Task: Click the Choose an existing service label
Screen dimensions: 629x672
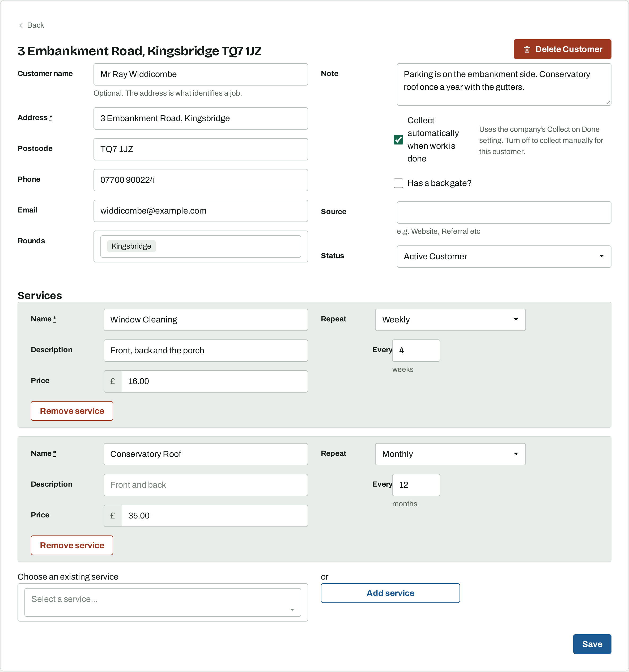Action: pos(67,576)
